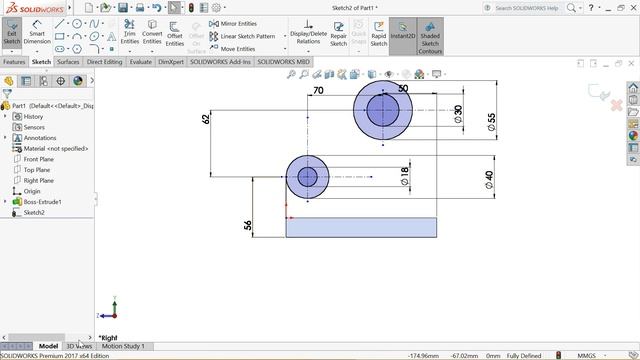Image resolution: width=640 pixels, height=360 pixels.
Task: Click the Print icon
Action: (x=140, y=7)
